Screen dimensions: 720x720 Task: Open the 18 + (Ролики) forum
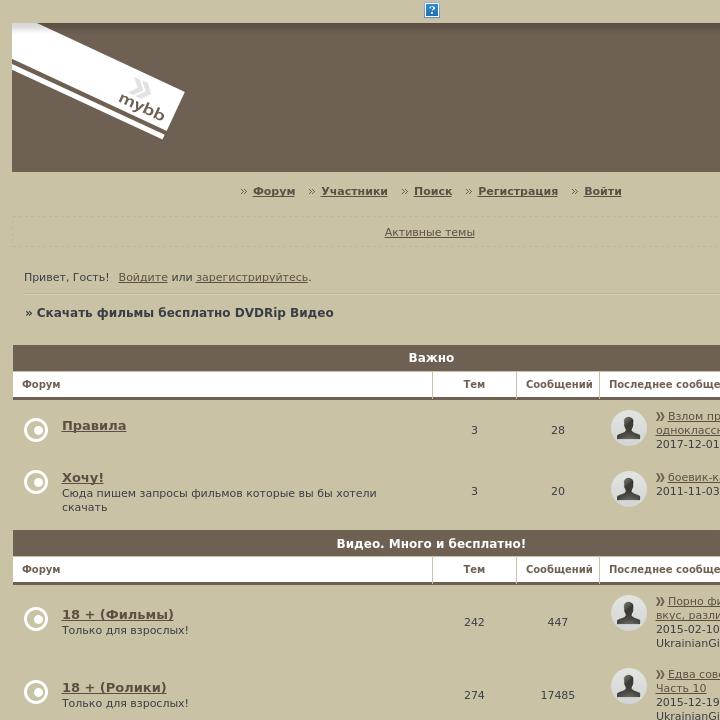114,687
